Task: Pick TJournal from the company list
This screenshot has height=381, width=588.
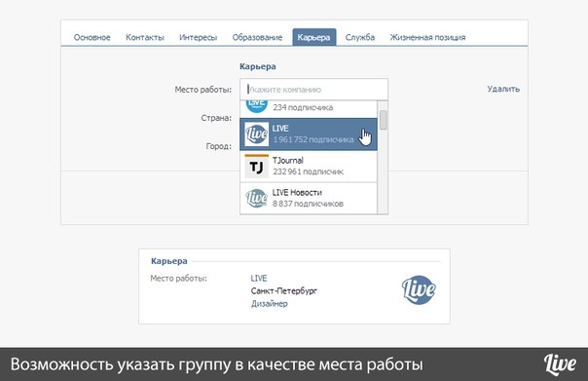Action: [309, 167]
